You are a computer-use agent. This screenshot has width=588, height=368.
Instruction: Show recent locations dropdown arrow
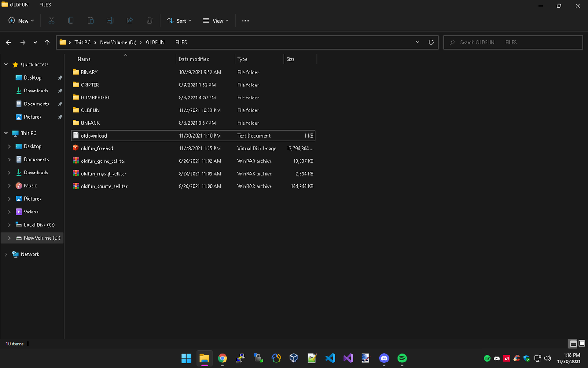pyautogui.click(x=35, y=42)
